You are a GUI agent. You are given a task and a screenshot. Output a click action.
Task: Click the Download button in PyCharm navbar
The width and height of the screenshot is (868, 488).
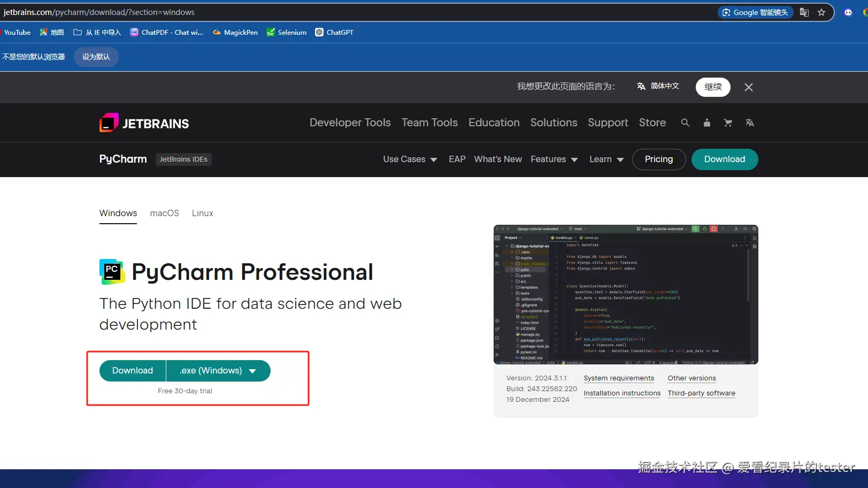click(x=725, y=159)
